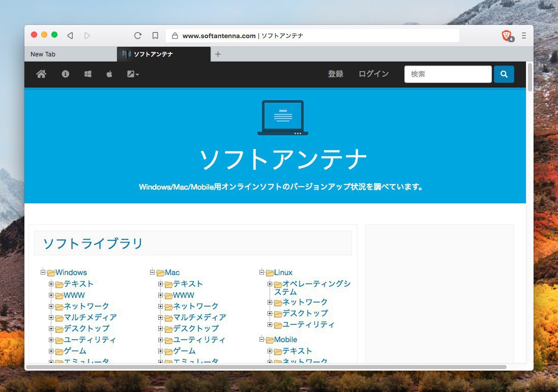Collapse the Linux tree node
Viewport: 558px width, 392px height.
(x=261, y=272)
